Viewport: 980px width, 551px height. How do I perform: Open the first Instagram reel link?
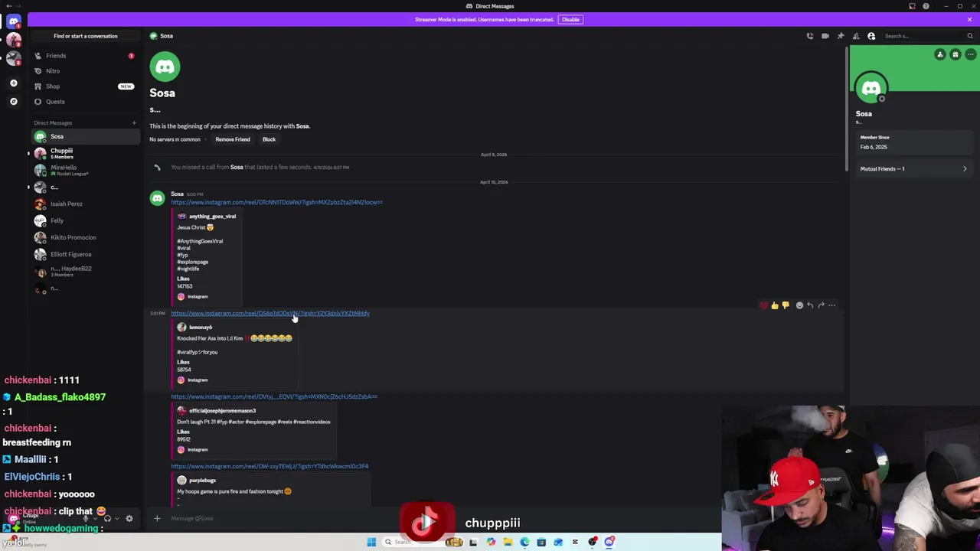[x=276, y=202]
